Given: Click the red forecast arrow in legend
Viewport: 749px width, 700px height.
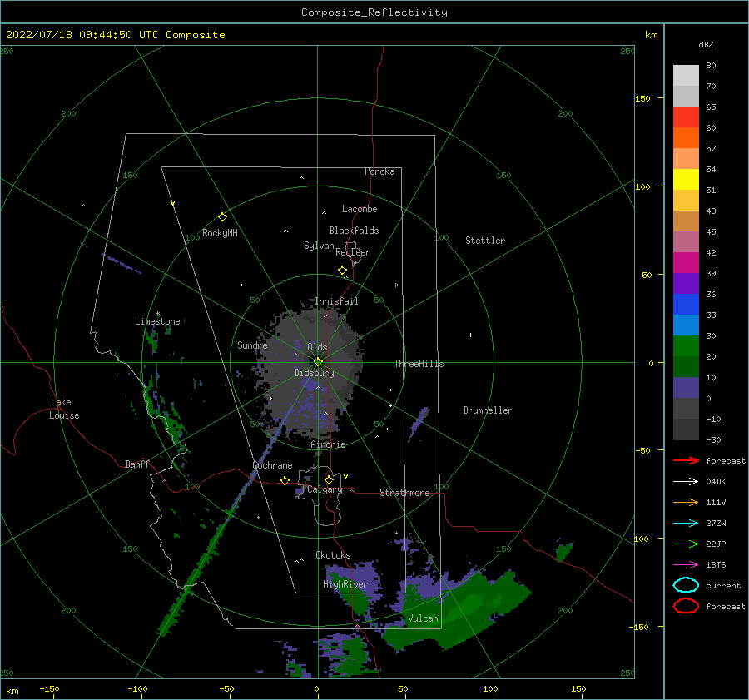Looking at the screenshot, I should coord(686,460).
